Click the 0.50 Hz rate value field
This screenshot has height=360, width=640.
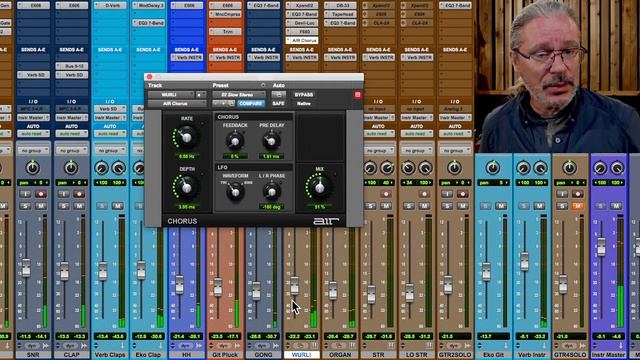click(187, 156)
